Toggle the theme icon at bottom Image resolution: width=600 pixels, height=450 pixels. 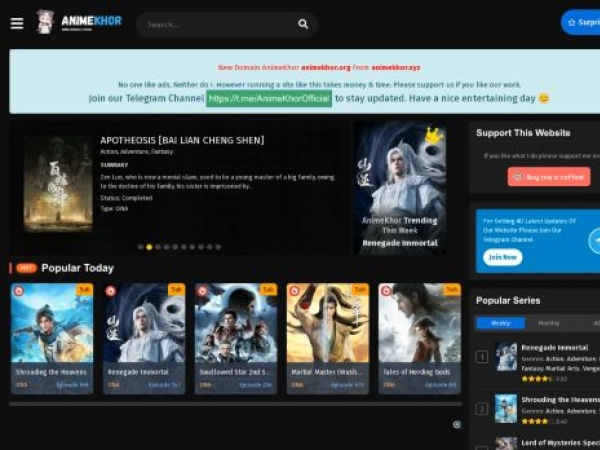(x=457, y=424)
